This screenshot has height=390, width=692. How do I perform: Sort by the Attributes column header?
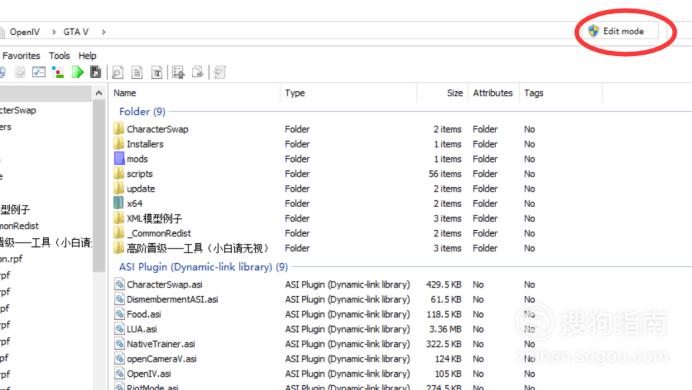(493, 93)
